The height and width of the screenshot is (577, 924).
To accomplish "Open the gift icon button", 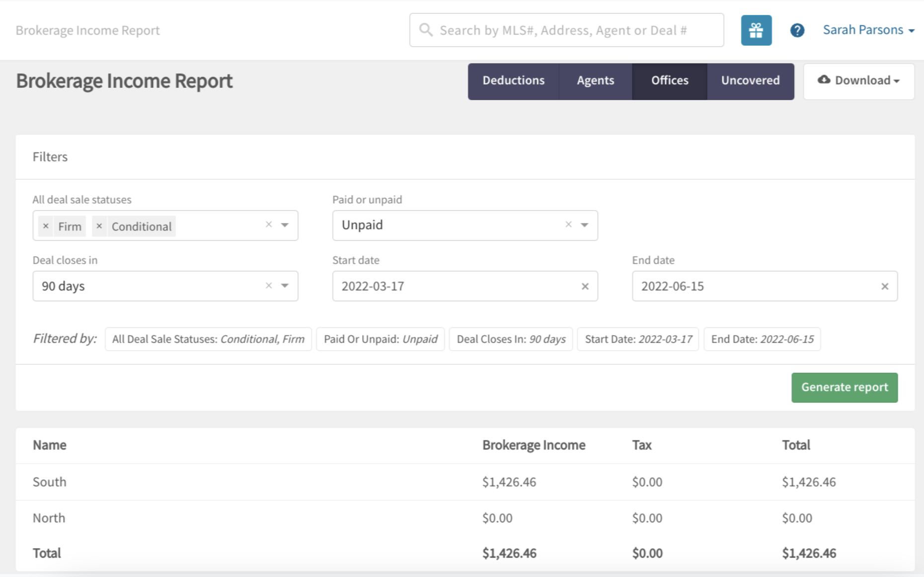I will 756,30.
